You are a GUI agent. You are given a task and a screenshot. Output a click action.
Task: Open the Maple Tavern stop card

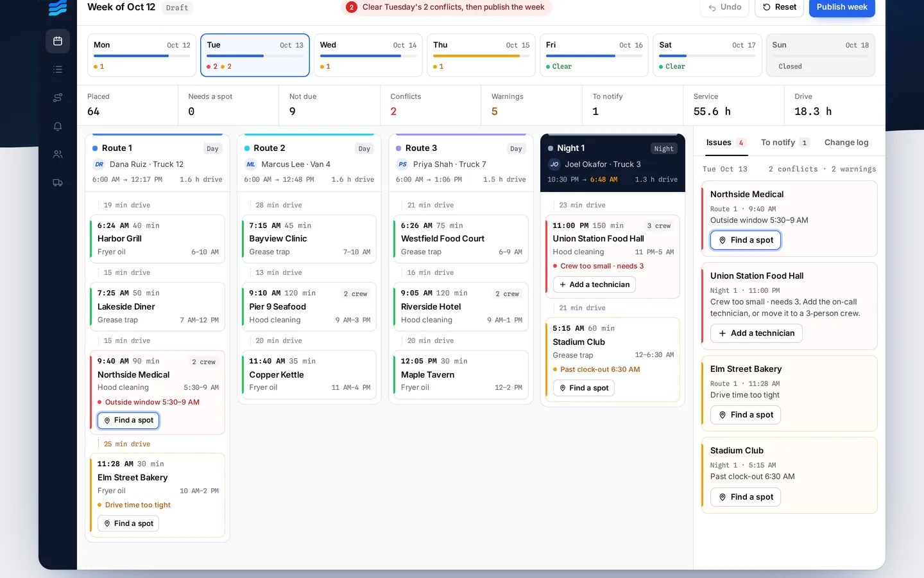(461, 374)
